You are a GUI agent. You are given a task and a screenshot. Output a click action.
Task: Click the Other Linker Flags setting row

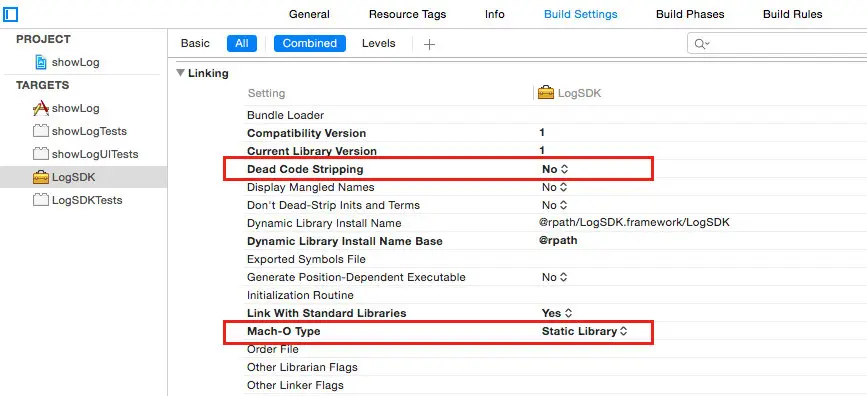point(555,385)
